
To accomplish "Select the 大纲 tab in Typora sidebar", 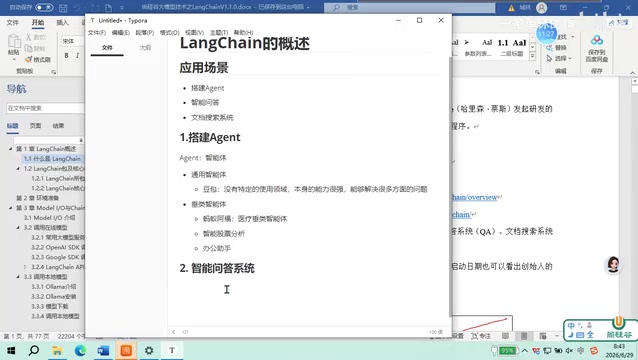I will [x=145, y=48].
